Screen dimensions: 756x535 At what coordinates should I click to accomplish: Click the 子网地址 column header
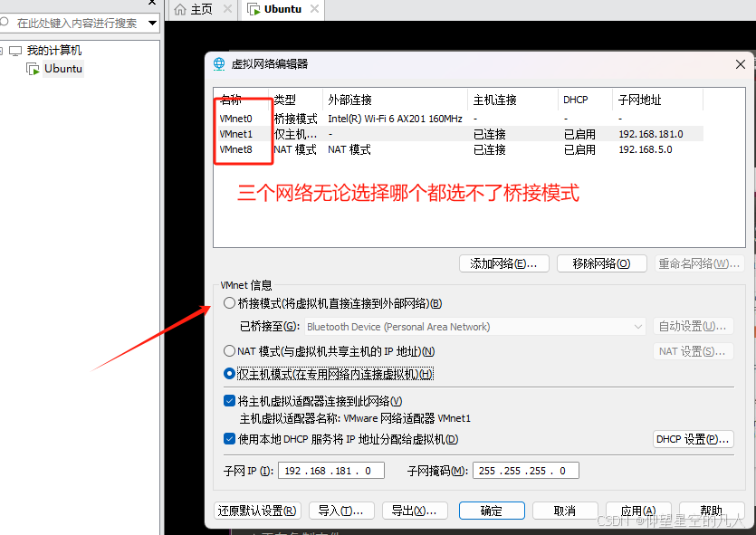pos(657,100)
